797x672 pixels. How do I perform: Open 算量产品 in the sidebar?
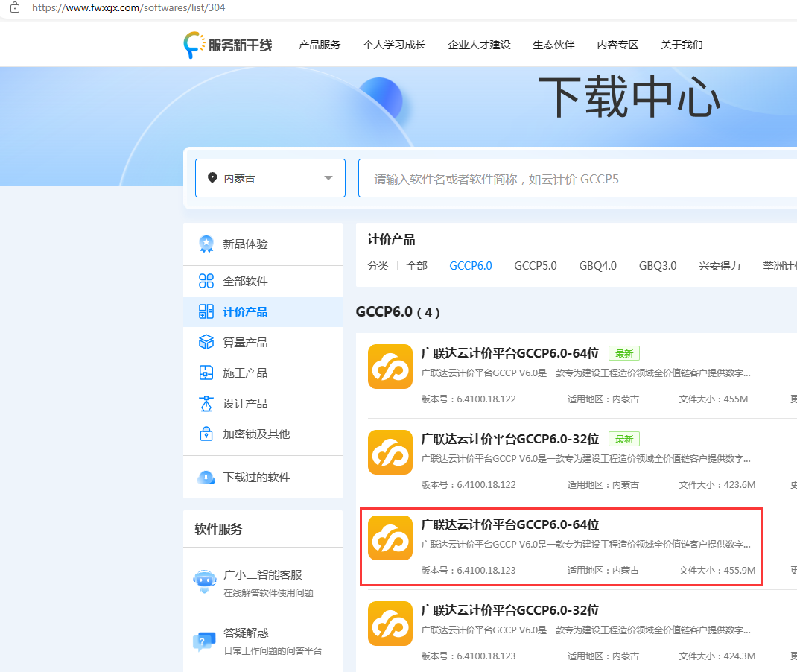click(263, 342)
